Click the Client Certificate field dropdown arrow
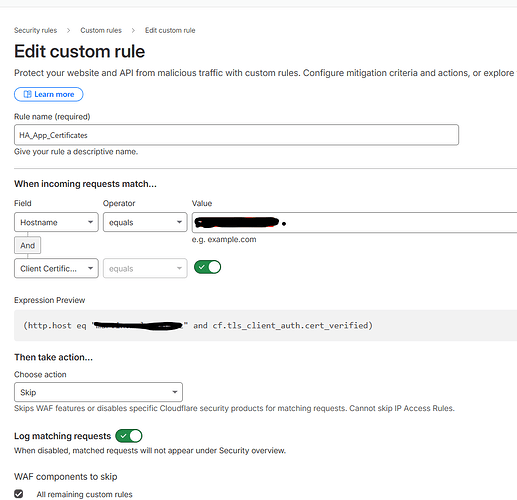This screenshot has width=517, height=500. (90, 268)
